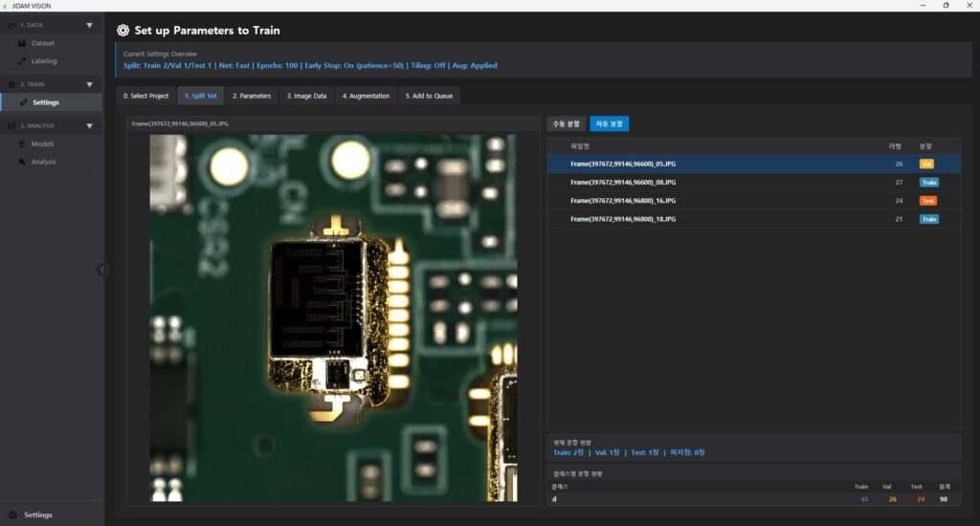The height and width of the screenshot is (526, 980).
Task: Switch to the 3. Image Data tab
Action: coord(306,96)
